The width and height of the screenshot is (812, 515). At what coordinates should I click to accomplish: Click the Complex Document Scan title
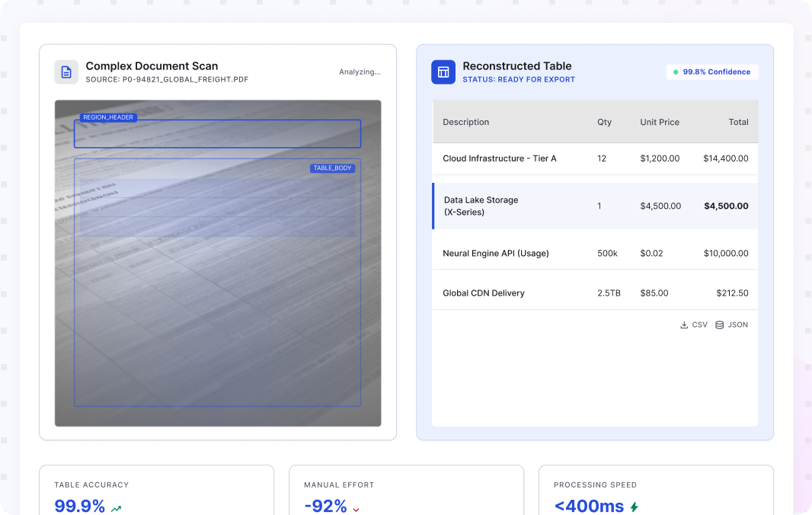click(152, 66)
